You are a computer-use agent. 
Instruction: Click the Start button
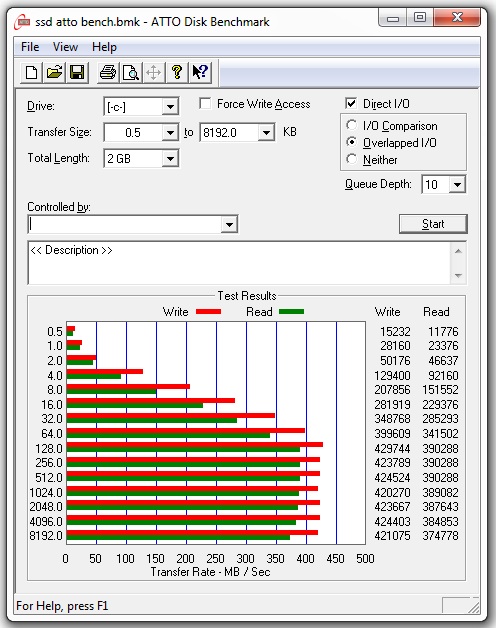[433, 224]
